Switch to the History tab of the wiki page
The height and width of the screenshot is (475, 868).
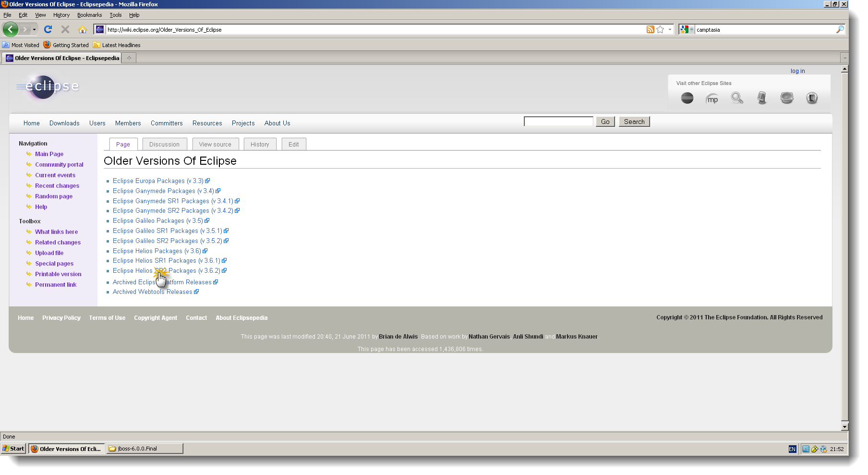pos(260,144)
